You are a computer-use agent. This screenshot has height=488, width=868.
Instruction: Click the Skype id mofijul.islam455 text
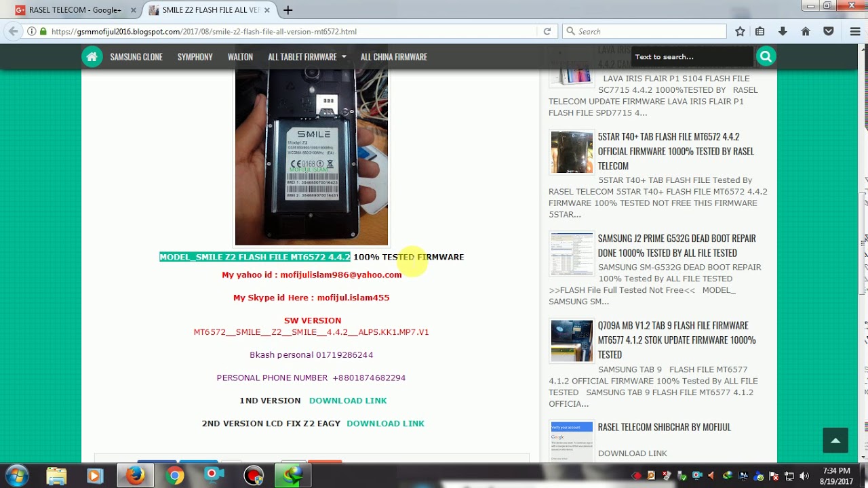[x=311, y=298]
